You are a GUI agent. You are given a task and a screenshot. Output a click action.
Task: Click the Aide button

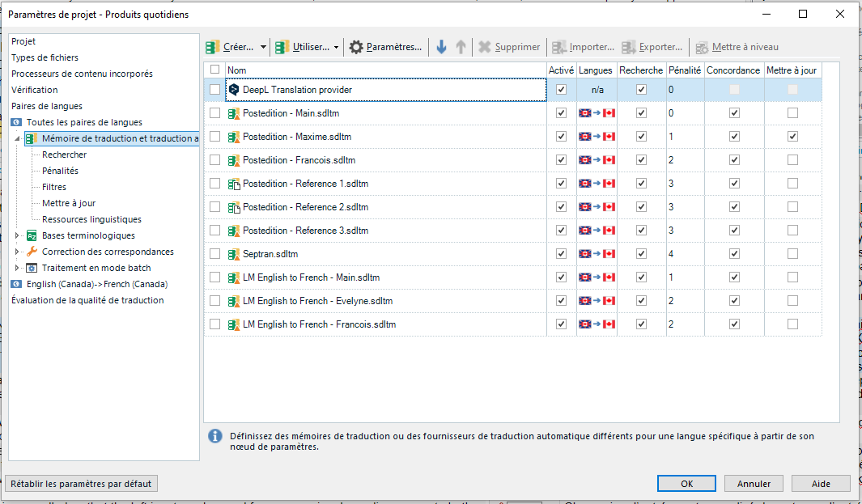point(821,484)
